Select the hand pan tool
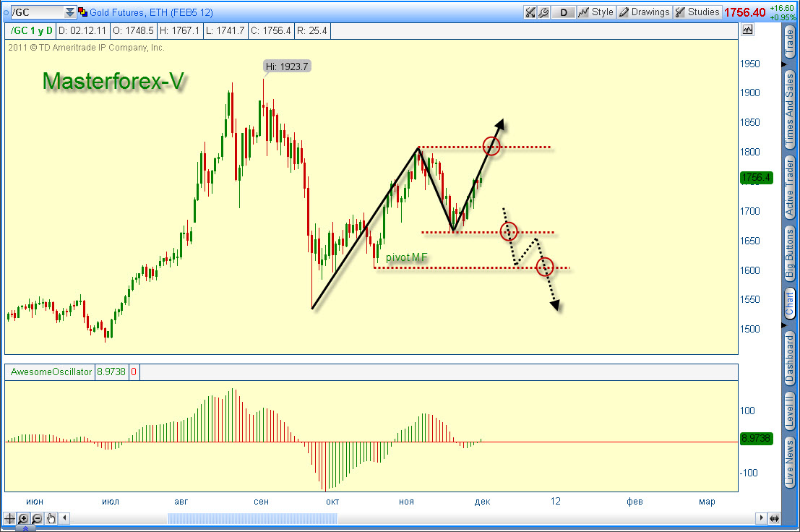The image size is (800, 532). tap(51, 519)
